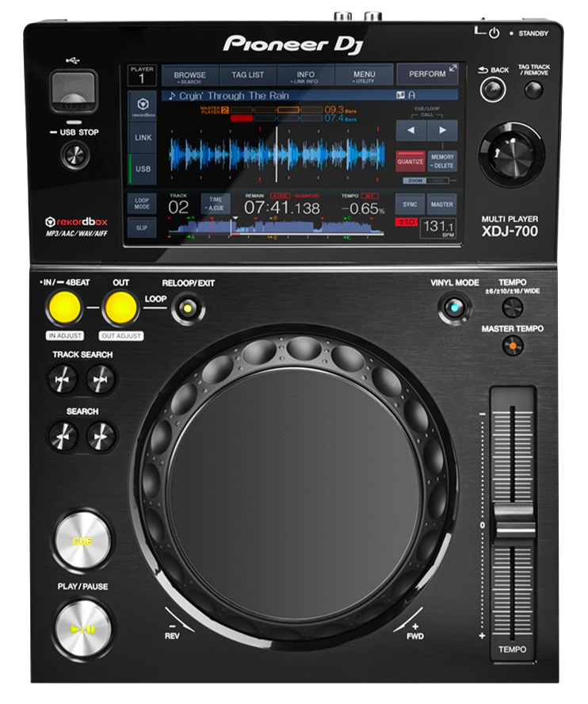
Task: Open the TAG LIST tab
Action: pyautogui.click(x=247, y=76)
